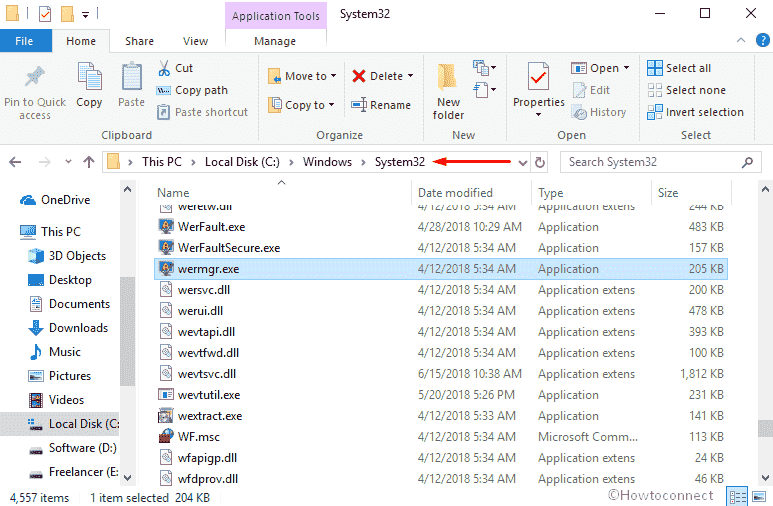Open Help question mark icon
This screenshot has height=506, width=773.
pos(763,40)
